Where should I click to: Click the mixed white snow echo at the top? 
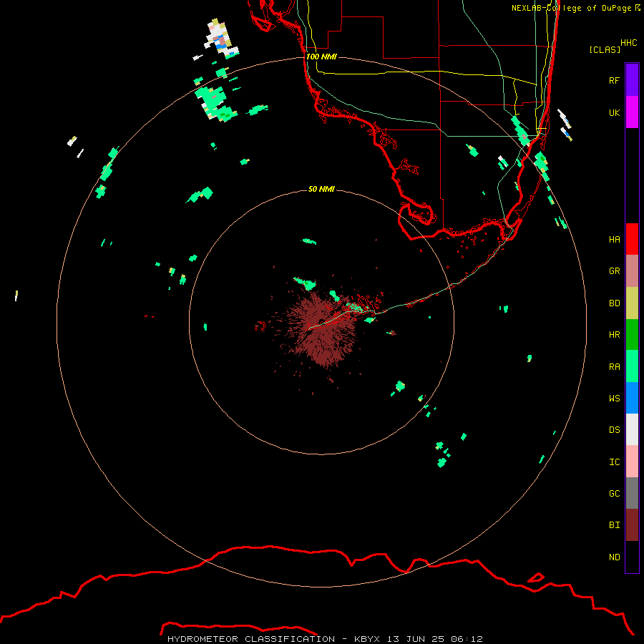(x=220, y=38)
